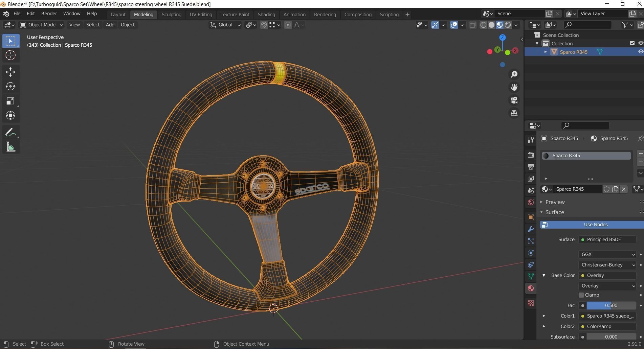Enable the Clamp checkbox for the Overlay node
This screenshot has width=644, height=349.
pos(582,295)
